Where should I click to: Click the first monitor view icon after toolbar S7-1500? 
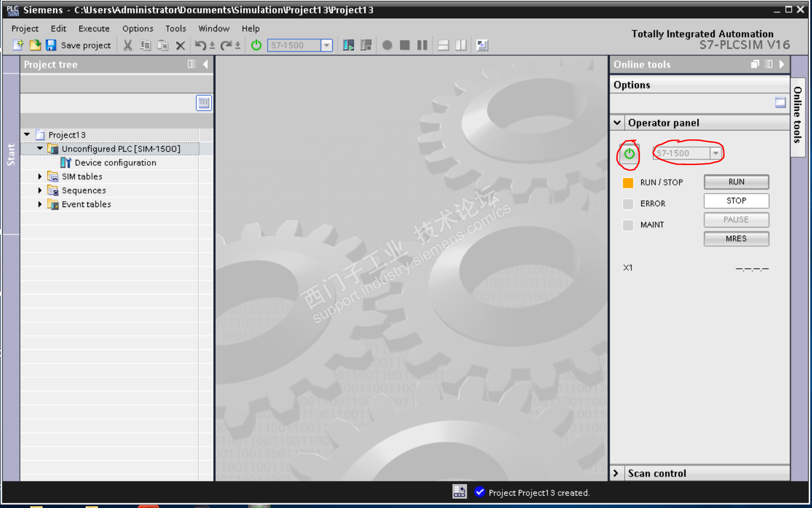coord(349,45)
